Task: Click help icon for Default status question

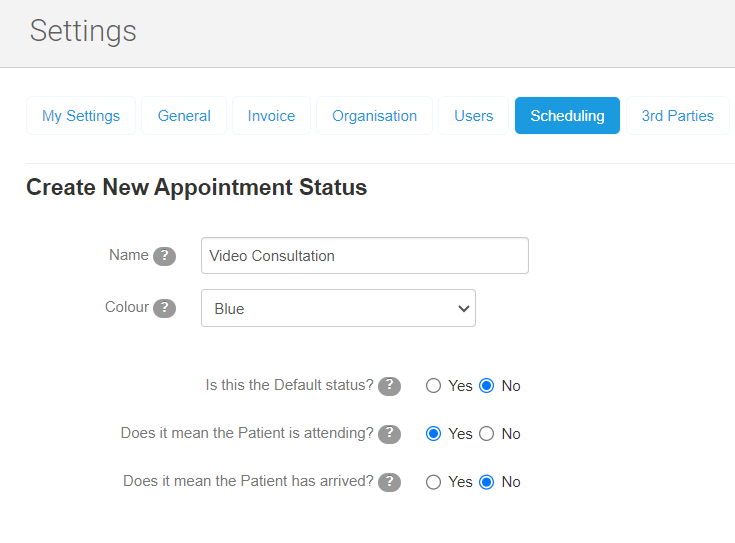Action: (x=389, y=386)
